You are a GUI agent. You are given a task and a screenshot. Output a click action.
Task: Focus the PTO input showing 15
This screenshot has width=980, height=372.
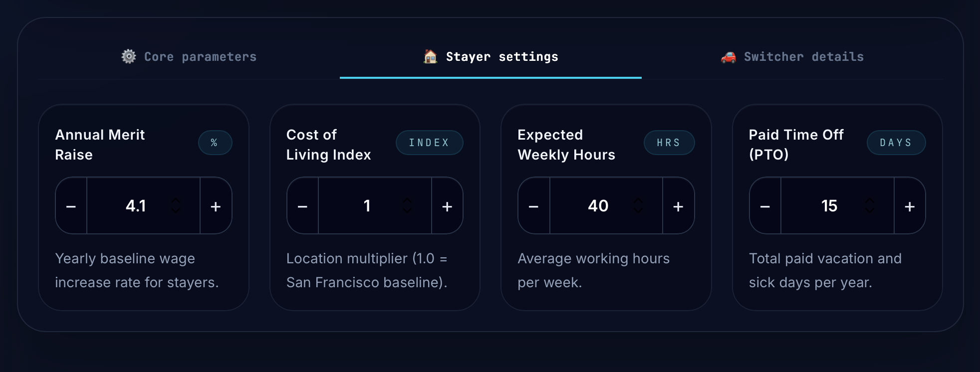(x=837, y=206)
